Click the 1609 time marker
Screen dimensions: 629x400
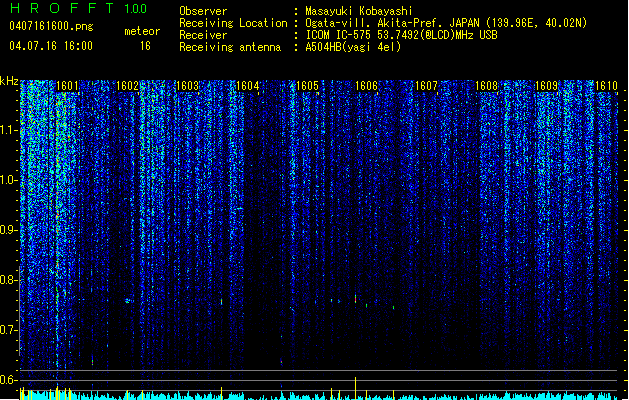point(546,86)
